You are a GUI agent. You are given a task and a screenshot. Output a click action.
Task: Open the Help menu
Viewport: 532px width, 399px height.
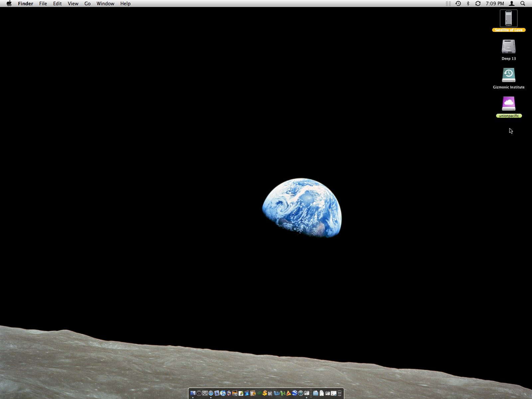click(x=125, y=3)
